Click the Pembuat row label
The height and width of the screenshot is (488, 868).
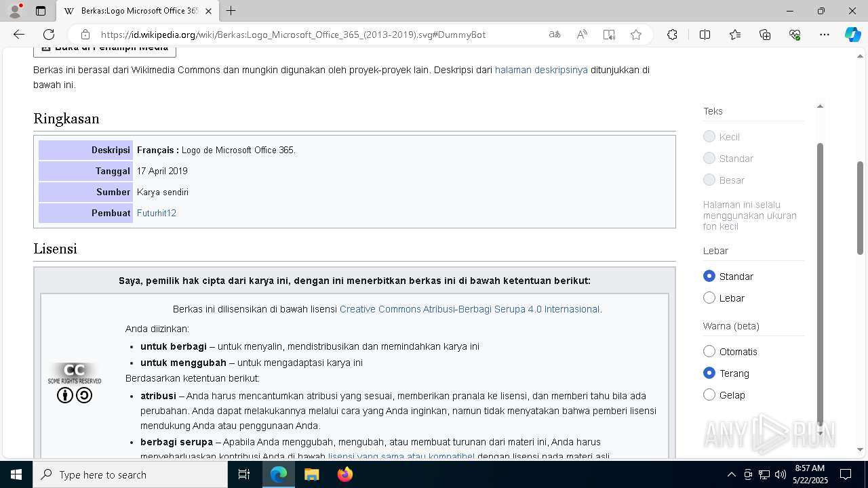[85, 213]
